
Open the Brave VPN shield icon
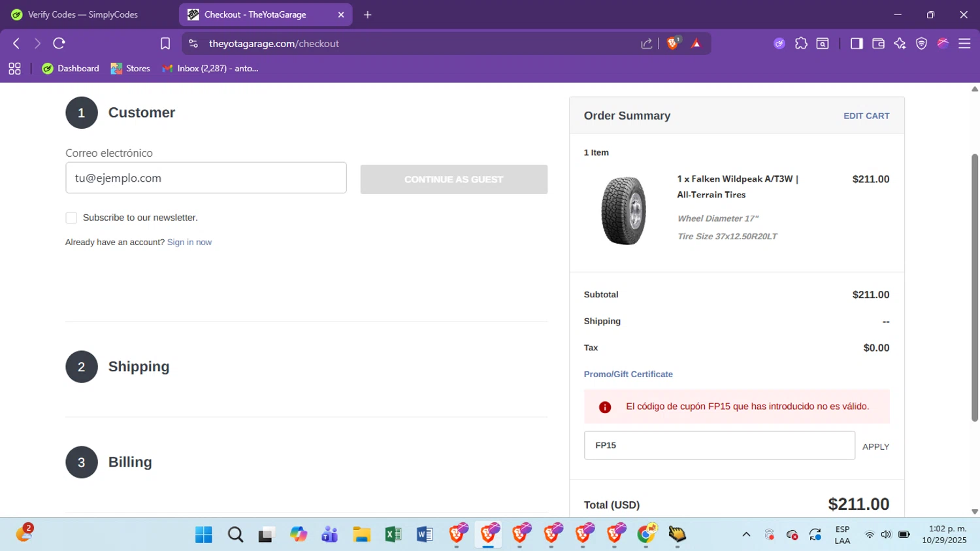pos(921,43)
